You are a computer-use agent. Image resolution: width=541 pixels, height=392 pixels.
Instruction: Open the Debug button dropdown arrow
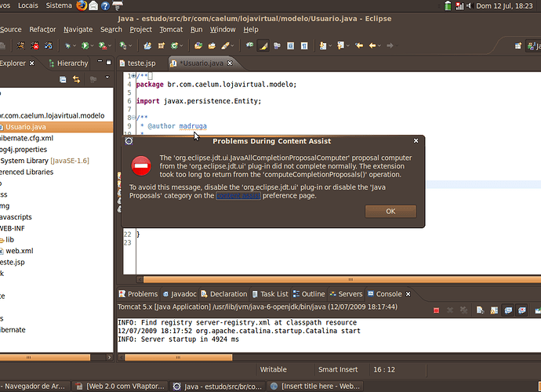coord(74,46)
